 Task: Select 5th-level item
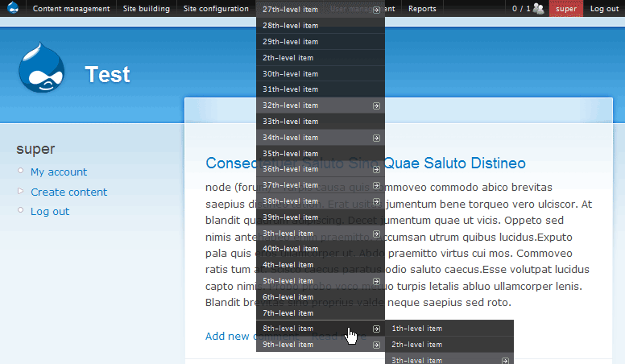pos(321,281)
